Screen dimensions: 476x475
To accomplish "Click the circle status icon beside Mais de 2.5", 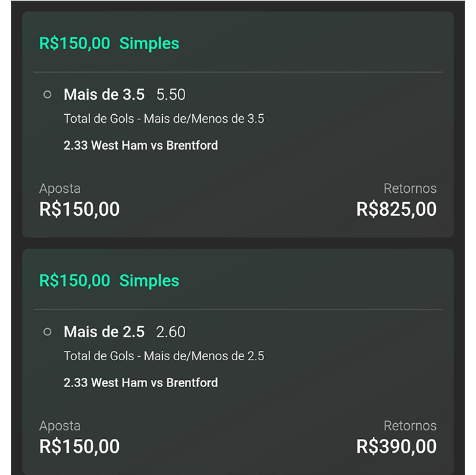I will 47,332.
